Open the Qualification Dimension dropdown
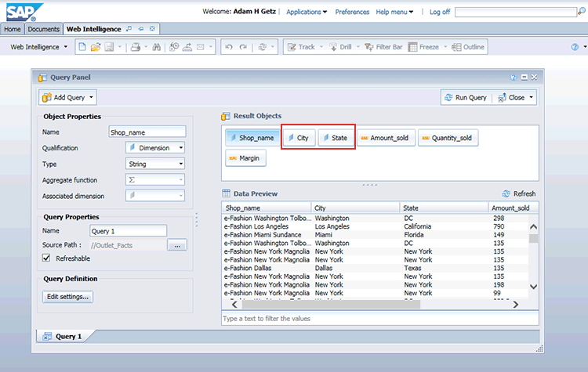 coord(155,147)
